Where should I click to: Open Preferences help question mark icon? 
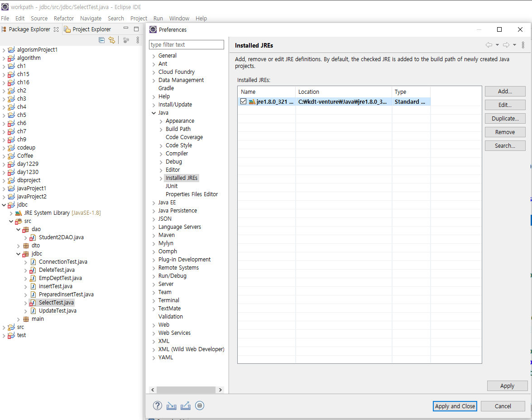pyautogui.click(x=158, y=406)
